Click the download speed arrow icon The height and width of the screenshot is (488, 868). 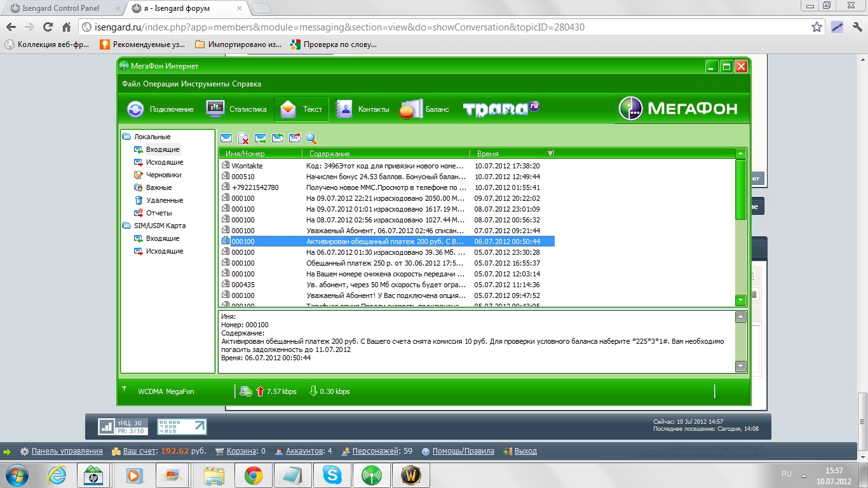coord(313,391)
